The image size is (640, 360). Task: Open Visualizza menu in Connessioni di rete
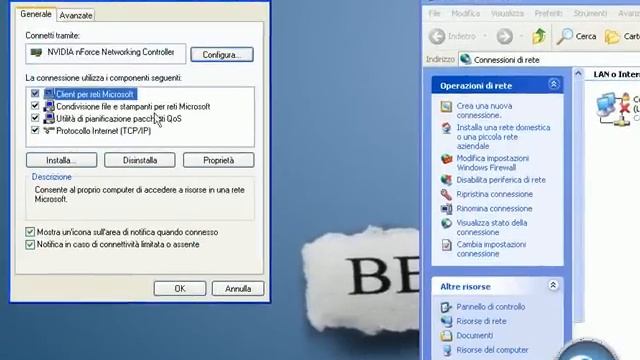[x=507, y=13]
